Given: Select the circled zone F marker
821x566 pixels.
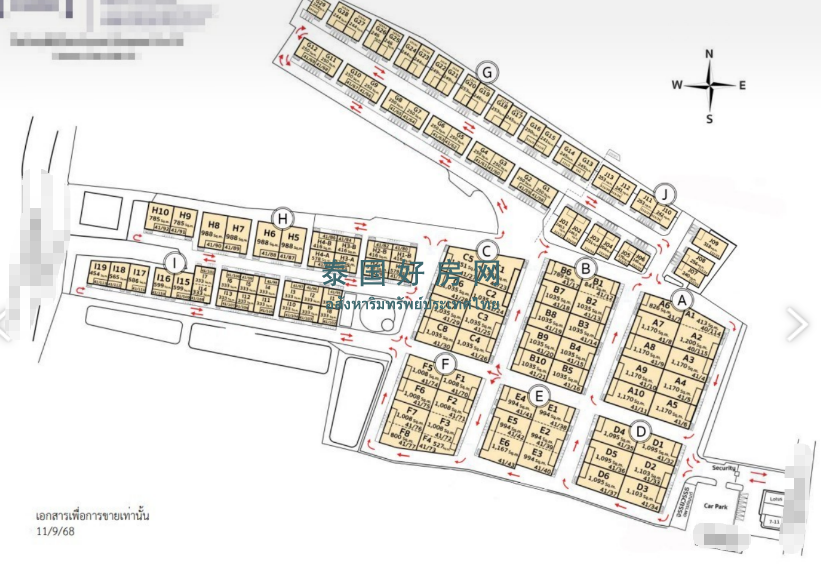Looking at the screenshot, I should (x=446, y=362).
